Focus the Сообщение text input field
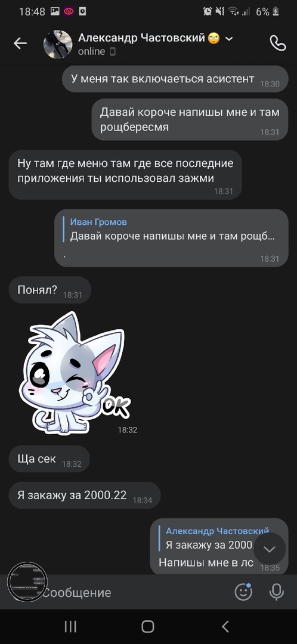Viewport: 297px width, 644px height. pos(135,592)
